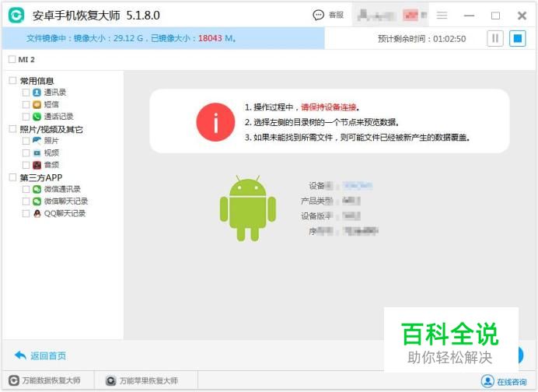
Task: Open the QQ聊天记录 tree node
Action: point(65,214)
